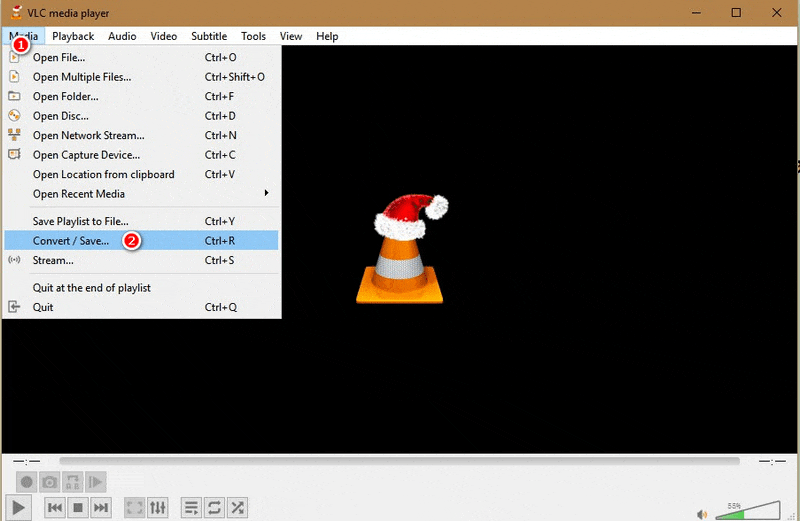Viewport: 800px width, 521px height.
Task: Click Save Playlist to File...
Action: pos(80,221)
